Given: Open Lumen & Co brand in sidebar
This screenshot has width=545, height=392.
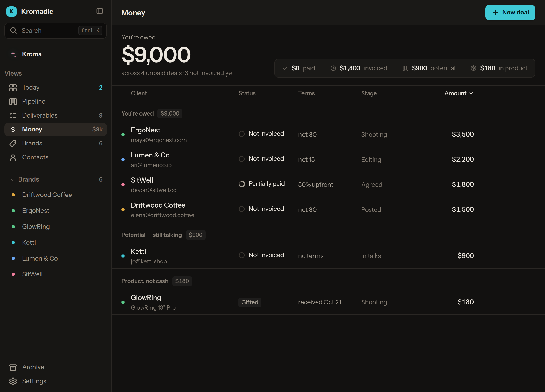Looking at the screenshot, I should tap(56, 258).
